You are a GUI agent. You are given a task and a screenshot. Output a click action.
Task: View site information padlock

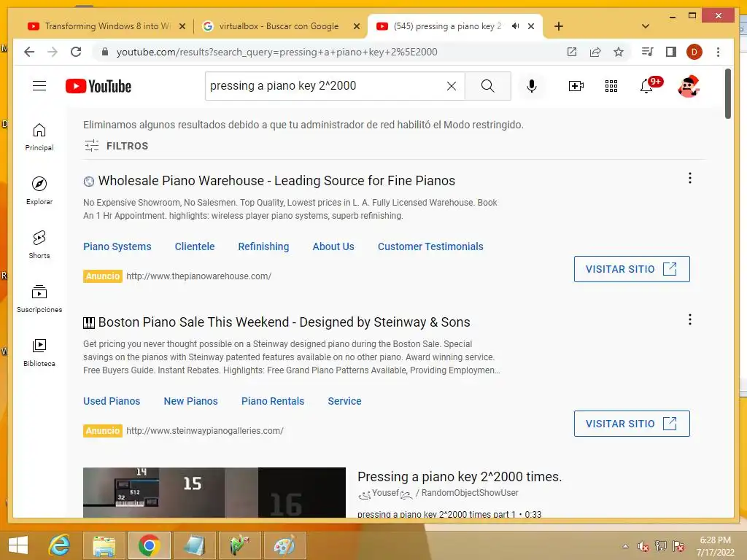(x=105, y=52)
